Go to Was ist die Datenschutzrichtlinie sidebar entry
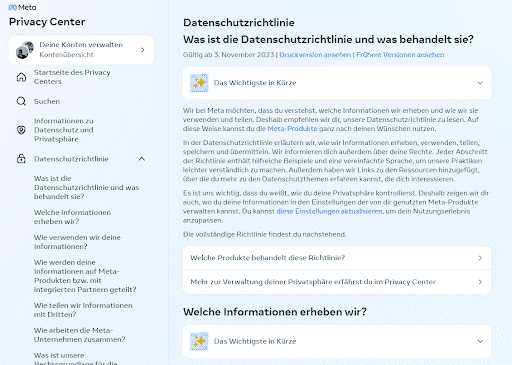Viewport: 512px width, 365px height. tap(86, 187)
